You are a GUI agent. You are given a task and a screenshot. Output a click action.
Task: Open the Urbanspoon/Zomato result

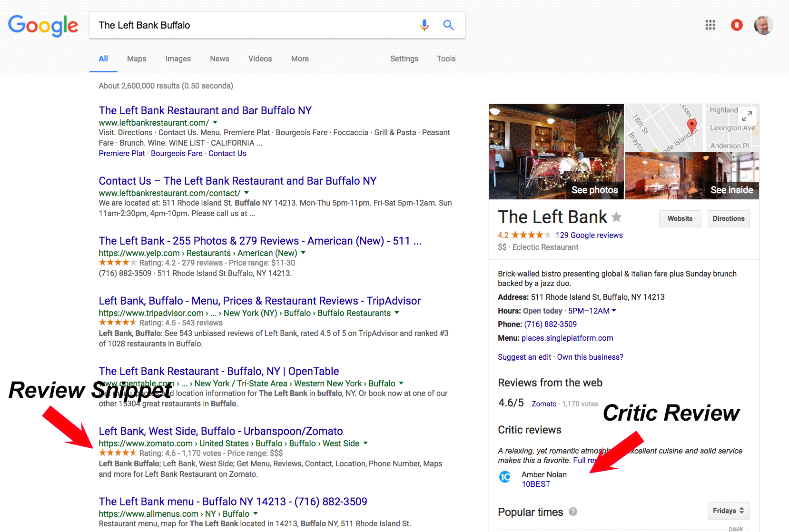(x=221, y=431)
